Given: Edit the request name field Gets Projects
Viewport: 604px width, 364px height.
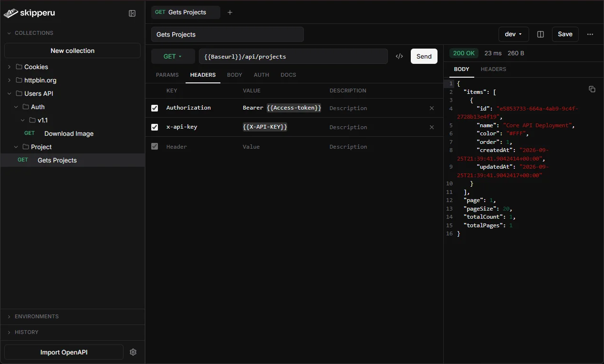Looking at the screenshot, I should tap(228, 34).
